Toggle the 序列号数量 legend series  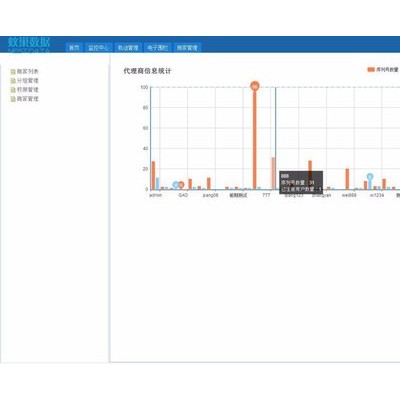(x=383, y=69)
